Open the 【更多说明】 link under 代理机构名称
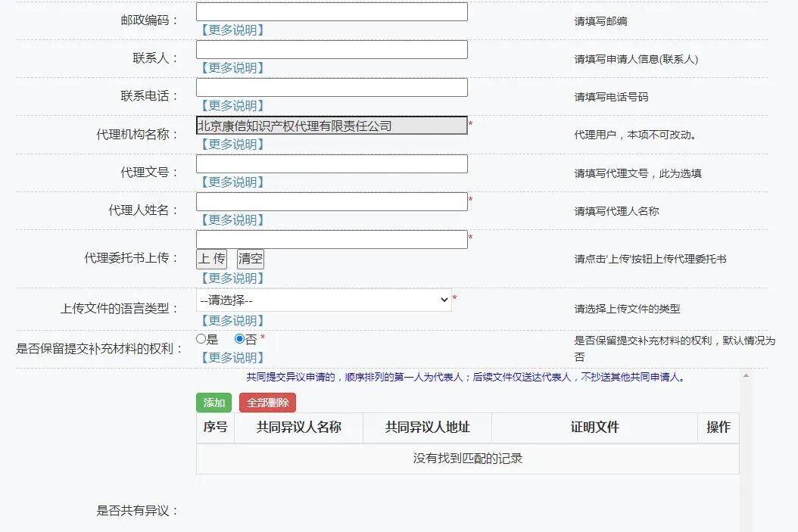 231,144
